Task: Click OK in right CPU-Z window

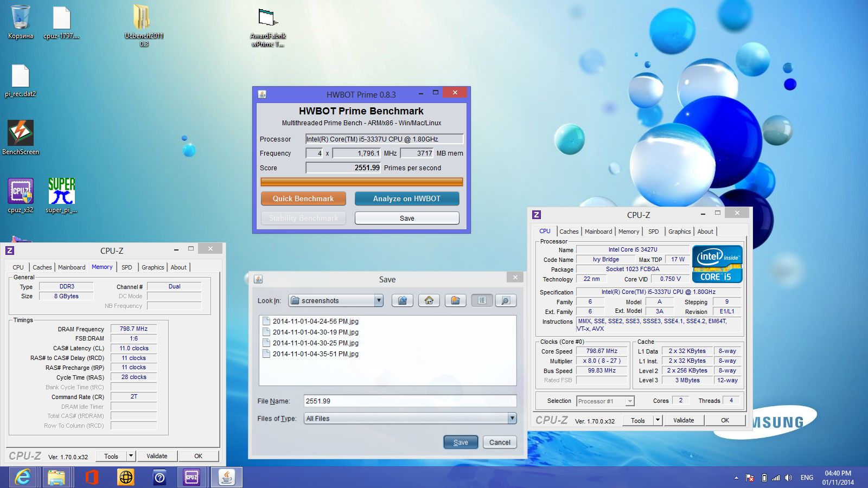Action: [x=725, y=420]
